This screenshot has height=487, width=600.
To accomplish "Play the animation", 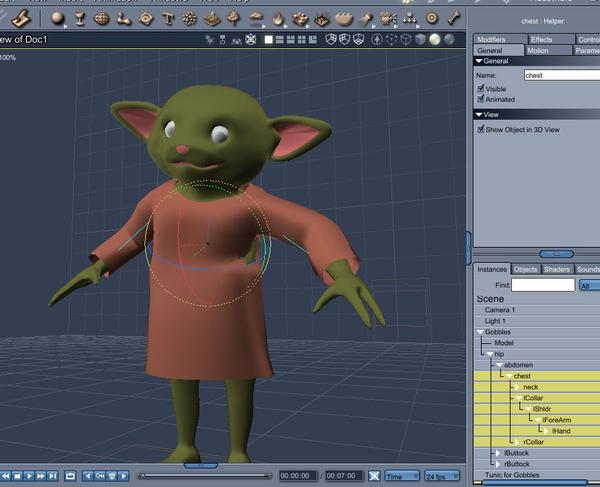I will [x=29, y=476].
